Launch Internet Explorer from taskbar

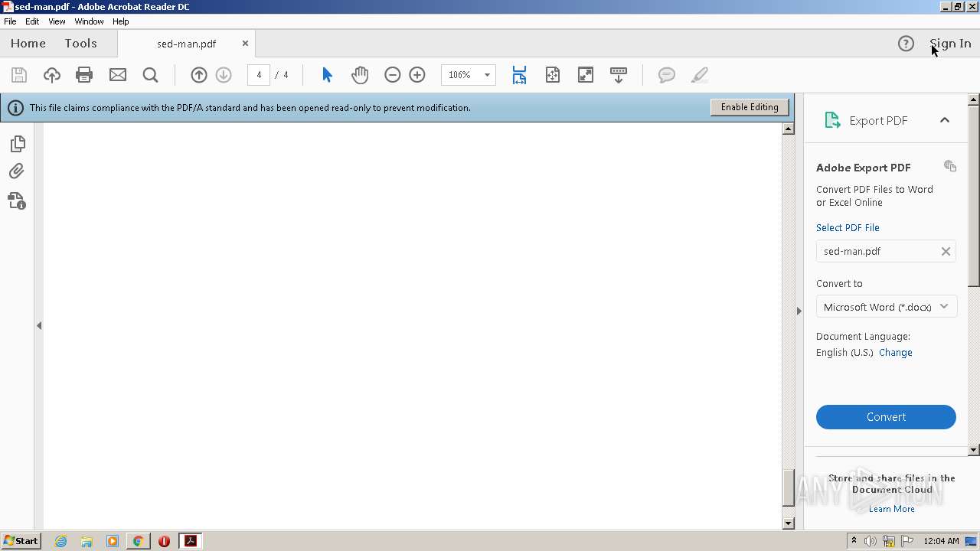click(61, 541)
